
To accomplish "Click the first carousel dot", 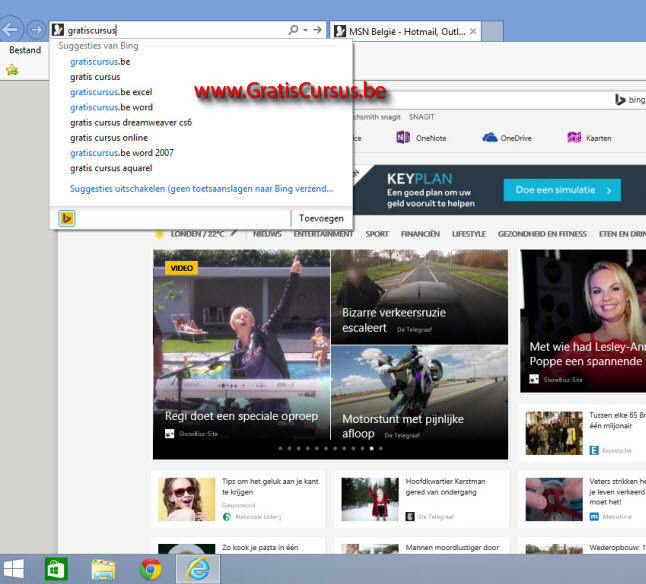I will click(x=280, y=449).
